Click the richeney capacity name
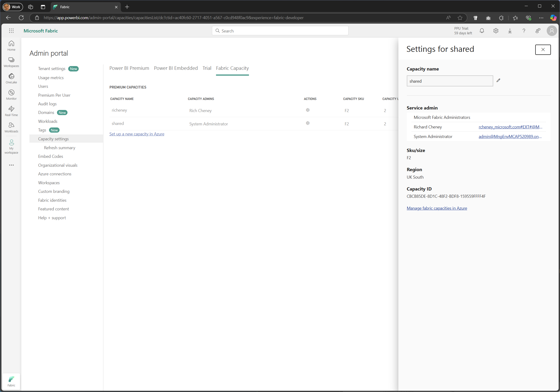The image size is (560, 392). (x=119, y=110)
